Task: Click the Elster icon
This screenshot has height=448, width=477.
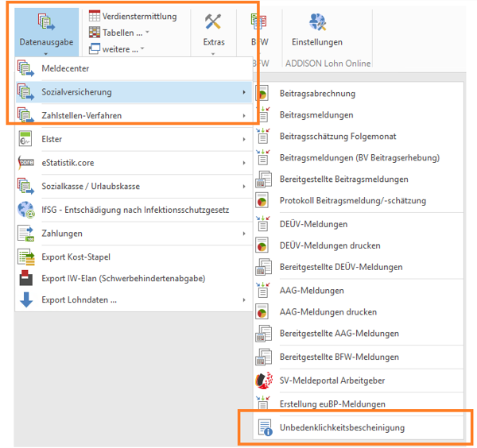Action: click(x=25, y=139)
